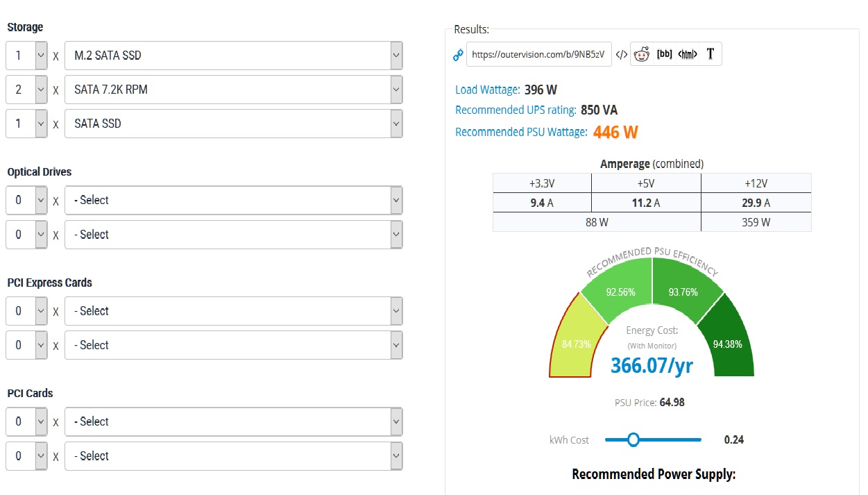The width and height of the screenshot is (868, 495).
Task: Click the +3.3V column header
Action: [x=542, y=183]
